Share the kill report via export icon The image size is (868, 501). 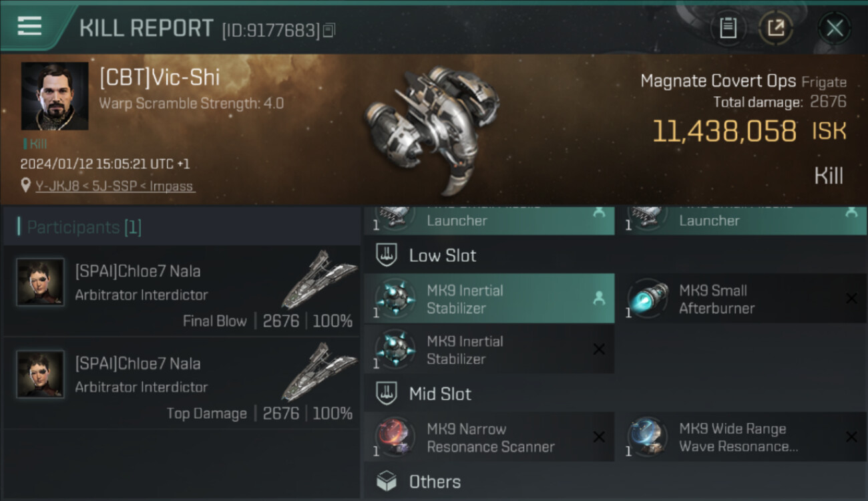(x=776, y=28)
